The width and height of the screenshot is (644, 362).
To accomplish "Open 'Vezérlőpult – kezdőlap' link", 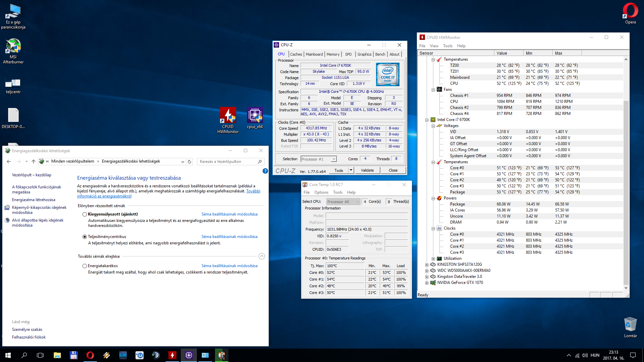I will click(32, 175).
